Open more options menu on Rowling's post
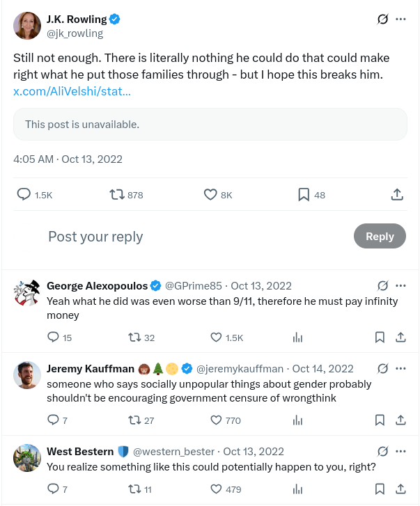This screenshot has height=506, width=420. (x=400, y=19)
